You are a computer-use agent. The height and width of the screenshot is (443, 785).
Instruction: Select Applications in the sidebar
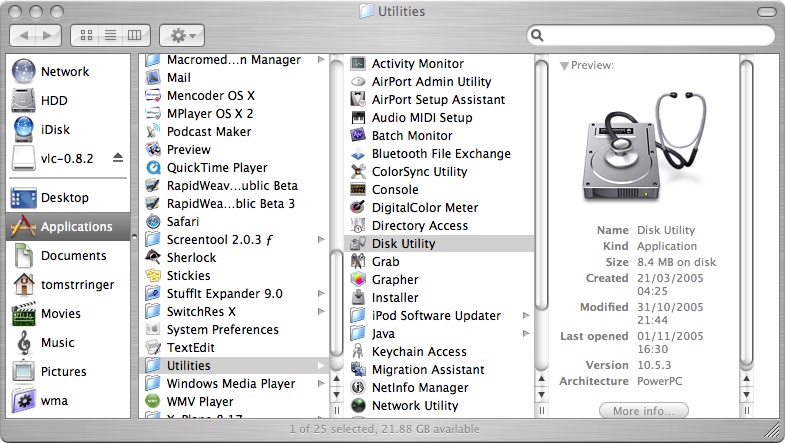[68, 227]
